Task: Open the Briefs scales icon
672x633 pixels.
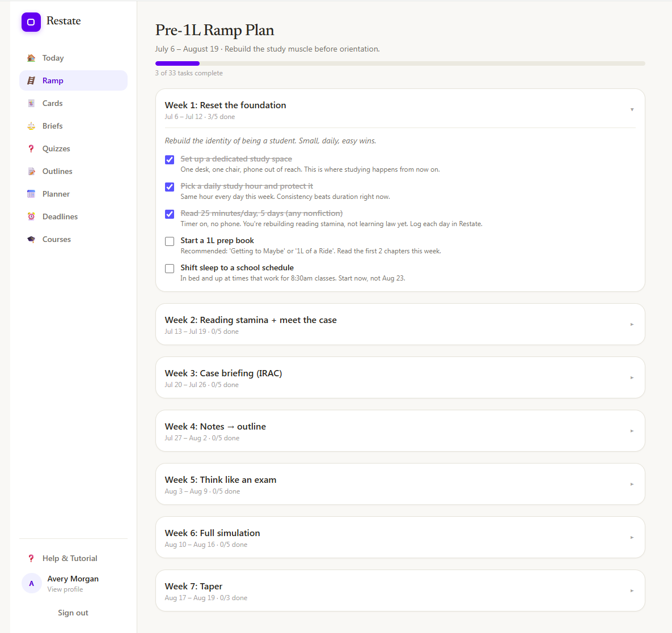Action: [x=31, y=126]
